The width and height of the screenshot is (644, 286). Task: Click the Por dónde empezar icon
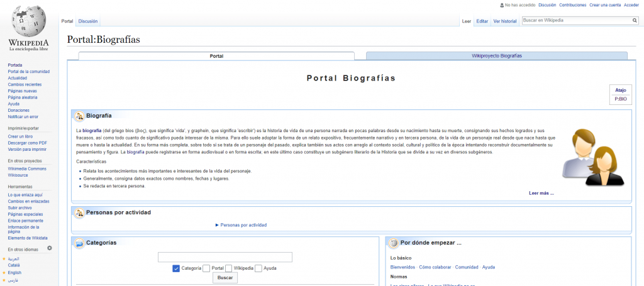[394, 243]
